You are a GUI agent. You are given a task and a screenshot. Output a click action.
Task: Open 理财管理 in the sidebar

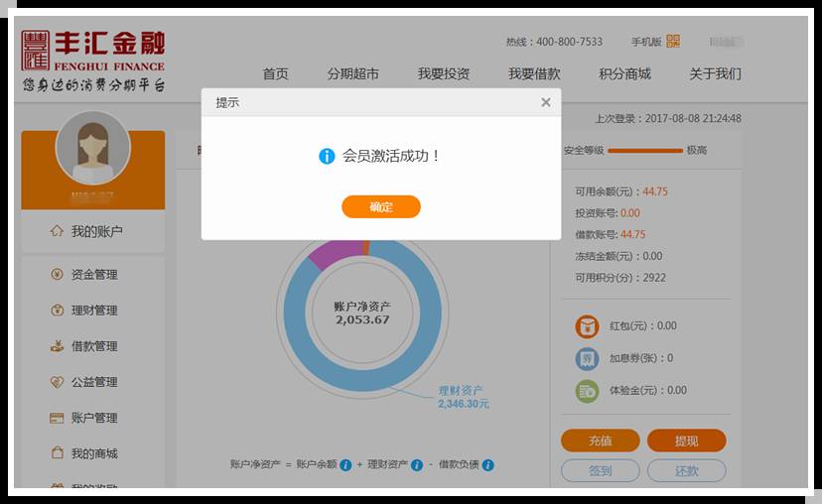(x=94, y=311)
